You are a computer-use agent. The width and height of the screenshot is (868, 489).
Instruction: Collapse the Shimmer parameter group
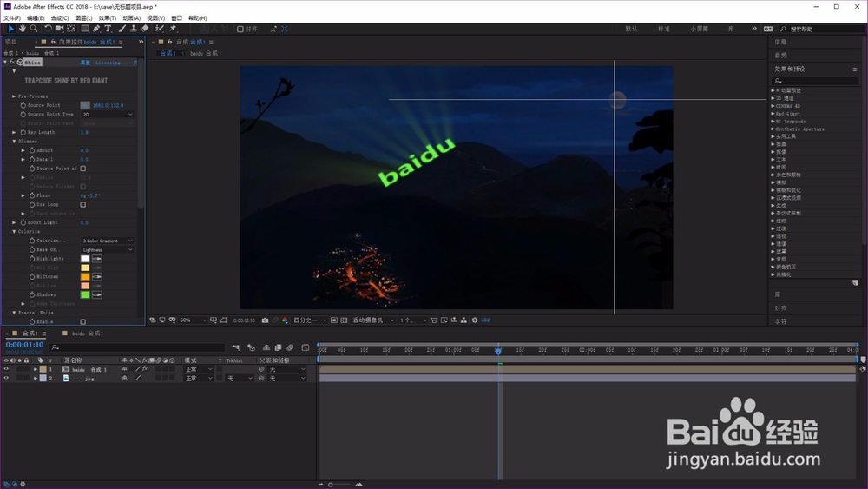pos(15,142)
